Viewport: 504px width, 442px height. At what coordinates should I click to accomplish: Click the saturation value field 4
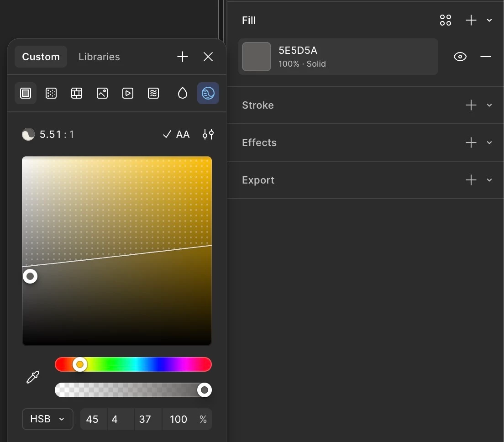[121, 419]
